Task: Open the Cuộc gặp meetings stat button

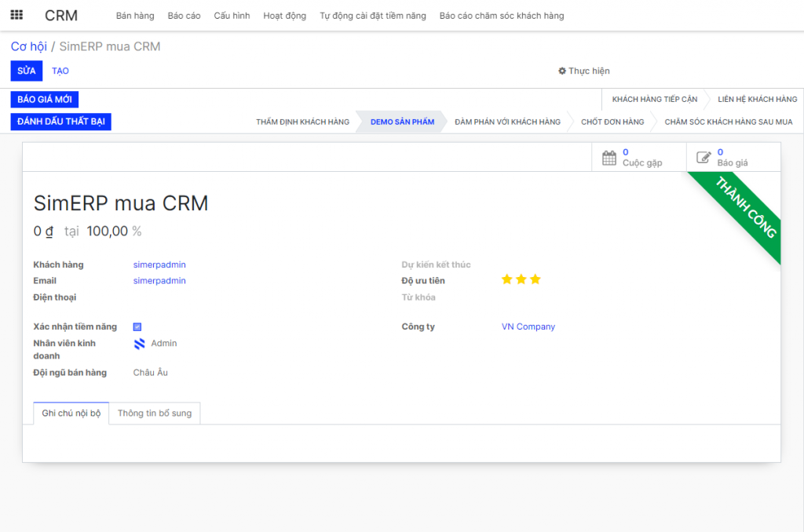Action: (x=639, y=158)
